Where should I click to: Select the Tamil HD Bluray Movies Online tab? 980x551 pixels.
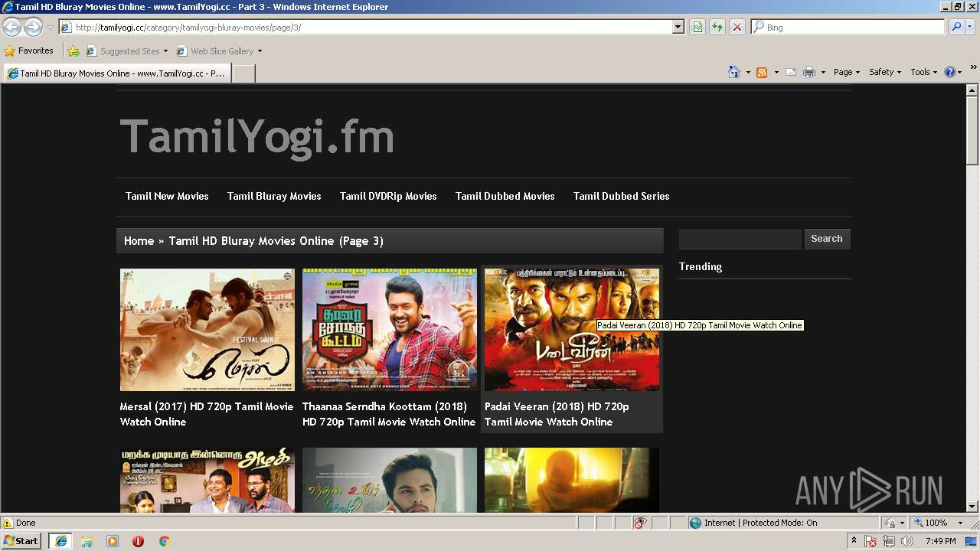(x=117, y=73)
